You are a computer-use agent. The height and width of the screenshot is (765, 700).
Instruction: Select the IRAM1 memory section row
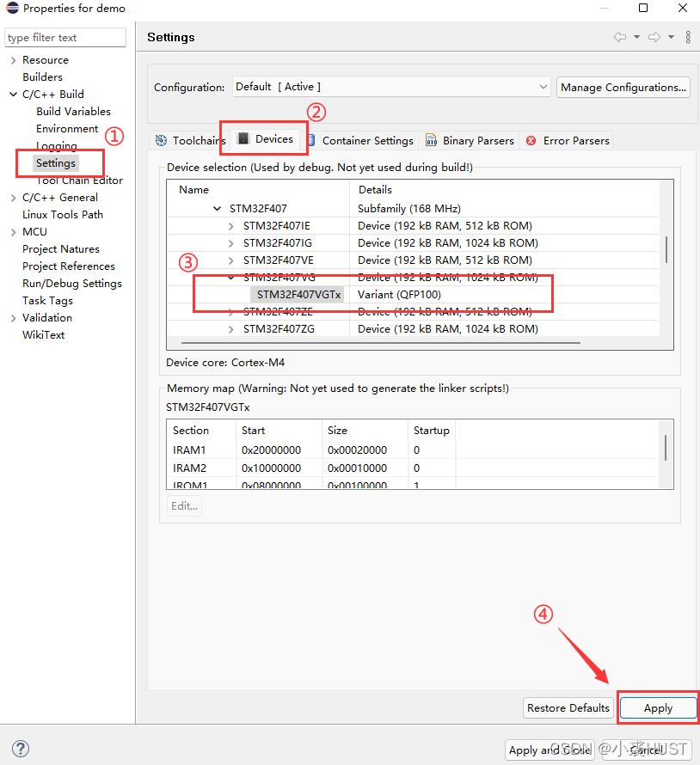click(413, 450)
